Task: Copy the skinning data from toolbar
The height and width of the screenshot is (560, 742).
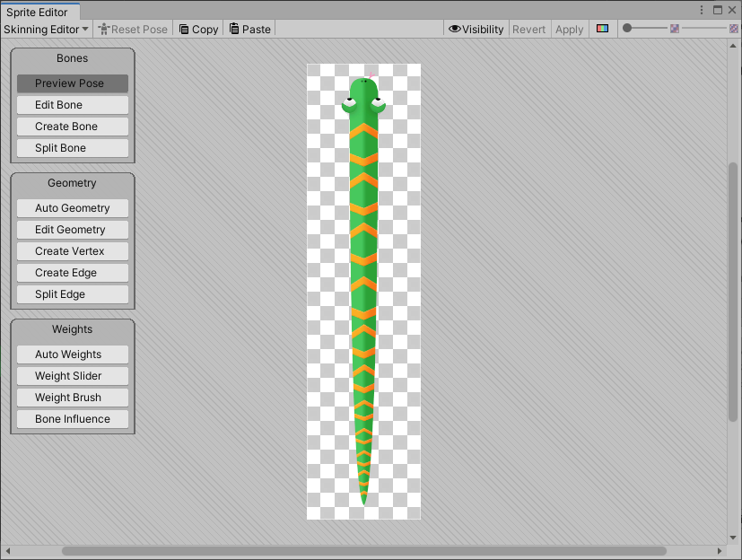Action: (x=198, y=29)
